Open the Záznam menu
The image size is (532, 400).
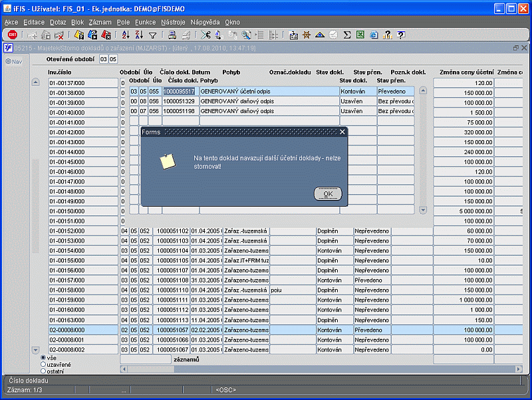click(x=100, y=22)
